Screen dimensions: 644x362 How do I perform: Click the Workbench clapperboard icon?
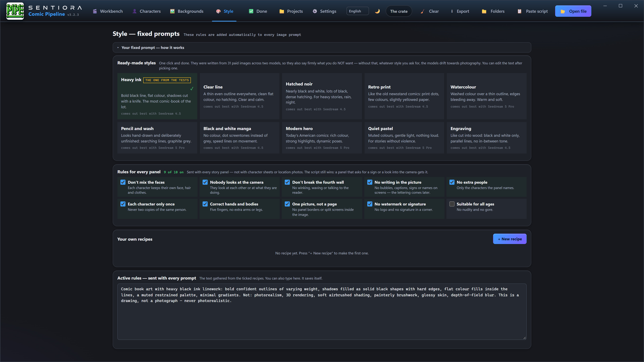click(x=95, y=11)
